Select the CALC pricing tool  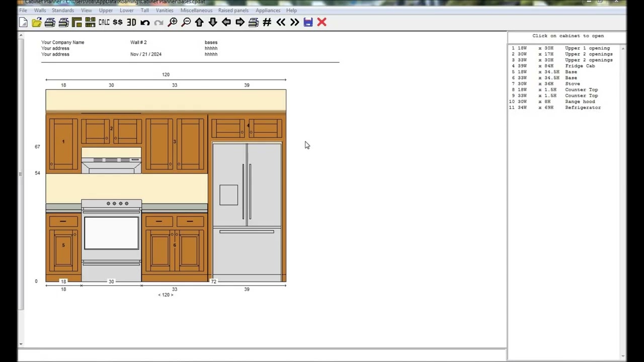pos(104,22)
